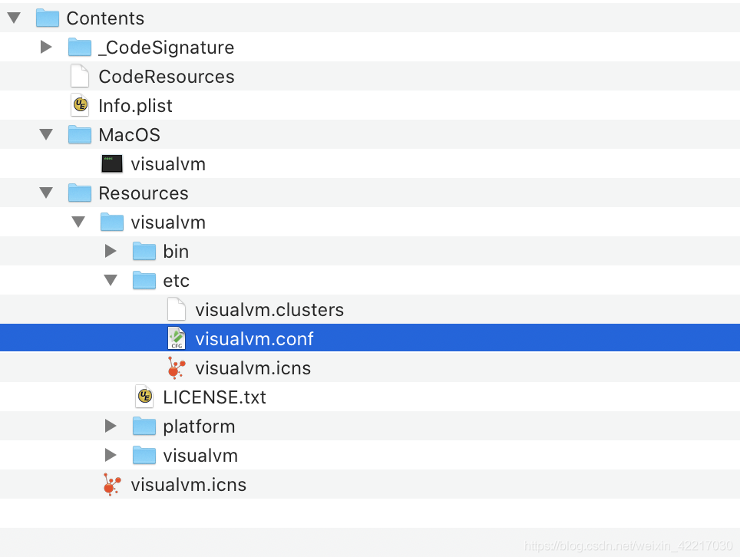This screenshot has width=740, height=560.
Task: Click the CFG icon of visualvm.conf
Action: point(177,338)
